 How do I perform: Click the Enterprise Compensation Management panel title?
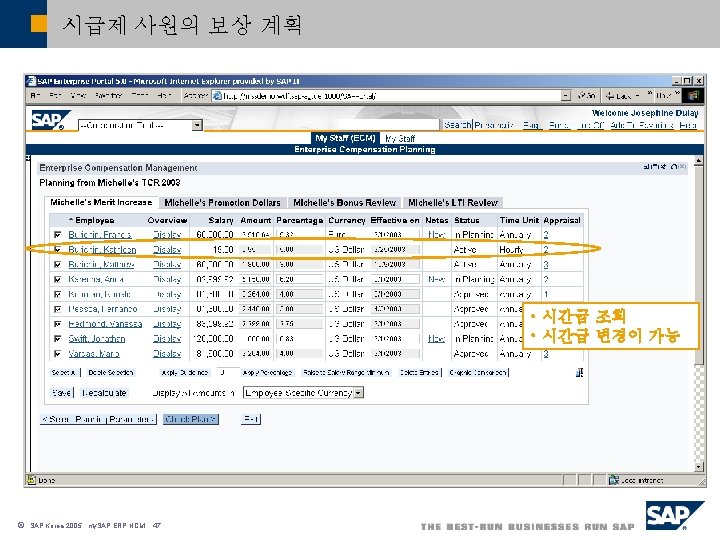pos(118,168)
